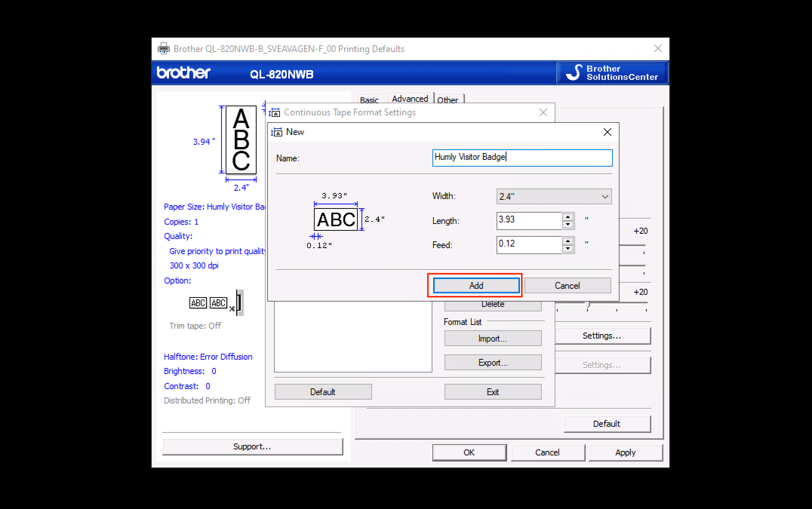
Task: Decrease the Length value with down arrow
Action: pos(568,224)
